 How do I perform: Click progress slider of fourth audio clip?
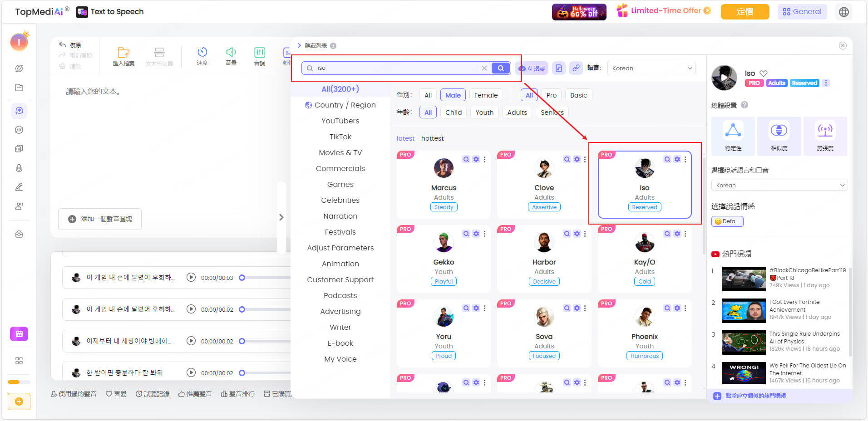pos(242,373)
